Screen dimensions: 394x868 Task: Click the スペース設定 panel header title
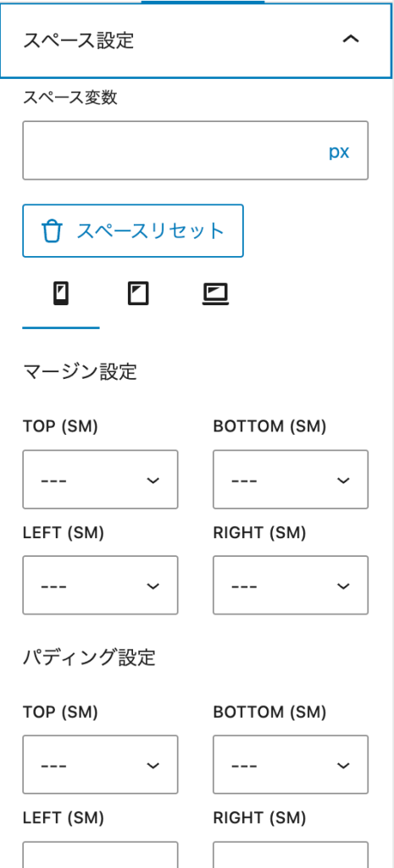(78, 41)
